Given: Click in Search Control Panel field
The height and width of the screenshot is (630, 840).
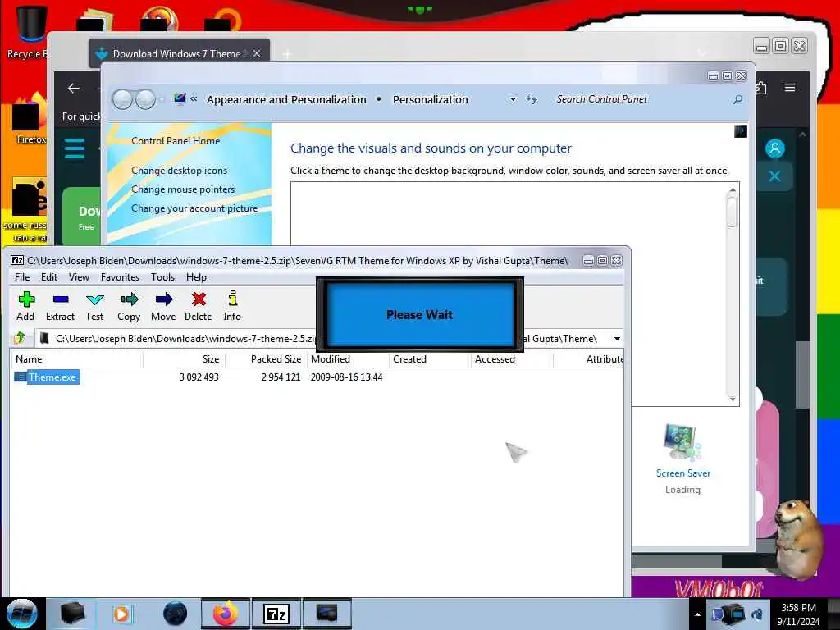Looking at the screenshot, I should (640, 99).
